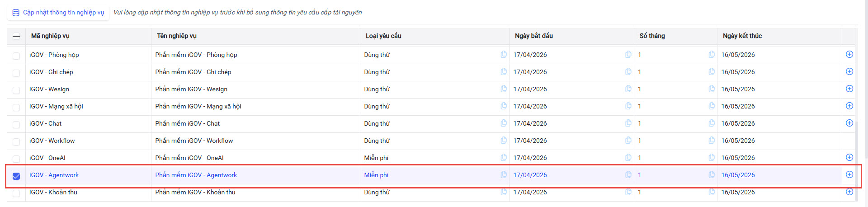Copy Loại yêu cầu in Workflow row
Screen dimensions: 868x207
(504, 140)
